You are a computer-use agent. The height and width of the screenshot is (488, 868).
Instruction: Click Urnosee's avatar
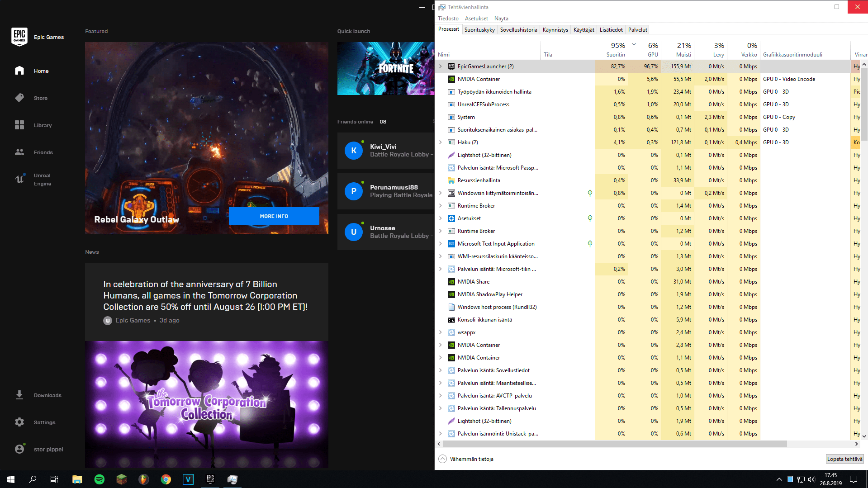(x=354, y=232)
